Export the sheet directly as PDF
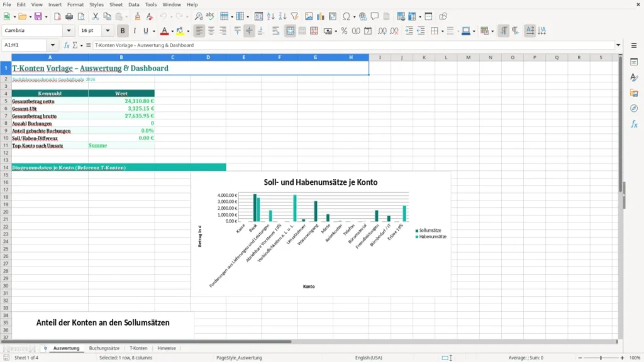This screenshot has width=644, height=362. click(x=57, y=16)
